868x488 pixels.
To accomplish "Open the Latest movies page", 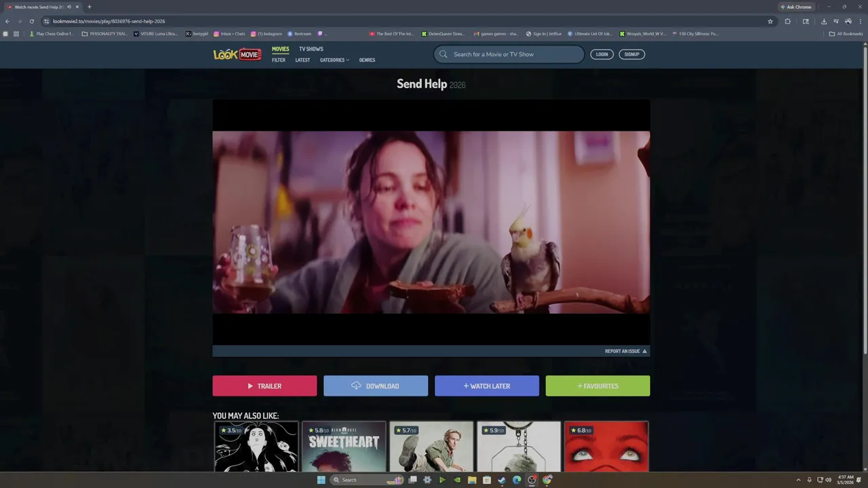I will pyautogui.click(x=302, y=60).
